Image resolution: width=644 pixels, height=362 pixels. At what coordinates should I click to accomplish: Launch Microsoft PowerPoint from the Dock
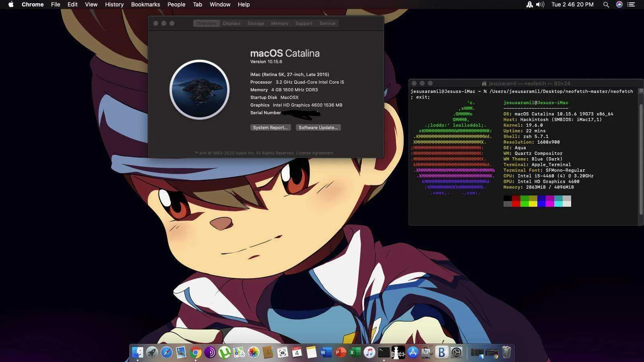tap(341, 352)
